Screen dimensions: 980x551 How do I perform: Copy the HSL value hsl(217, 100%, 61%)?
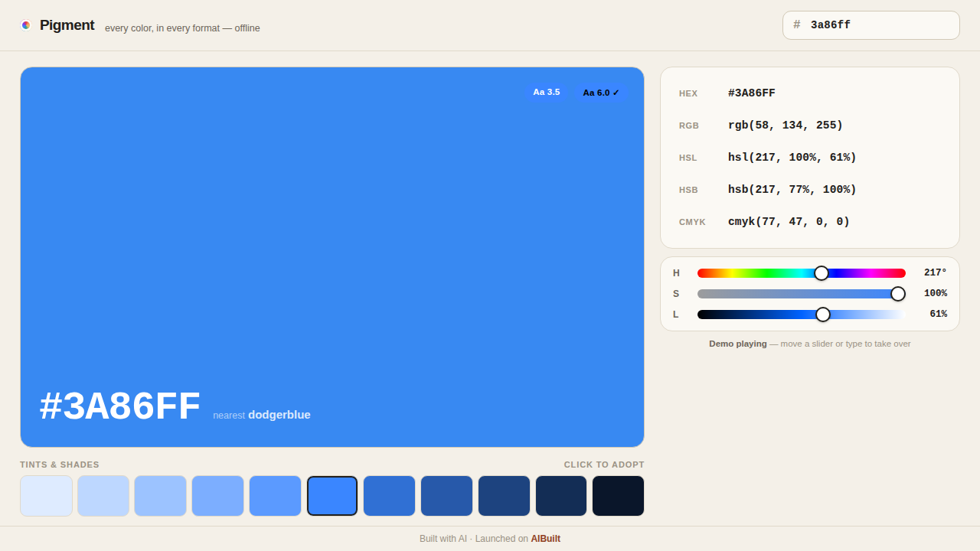792,158
